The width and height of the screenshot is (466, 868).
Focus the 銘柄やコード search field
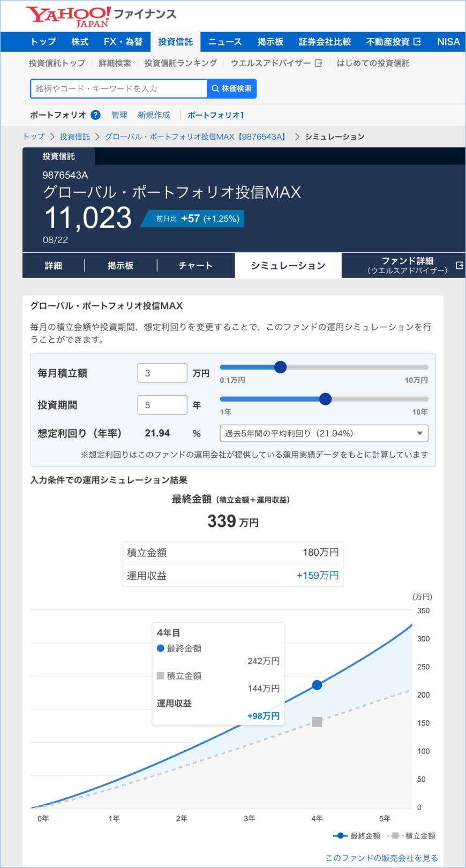tap(118, 88)
